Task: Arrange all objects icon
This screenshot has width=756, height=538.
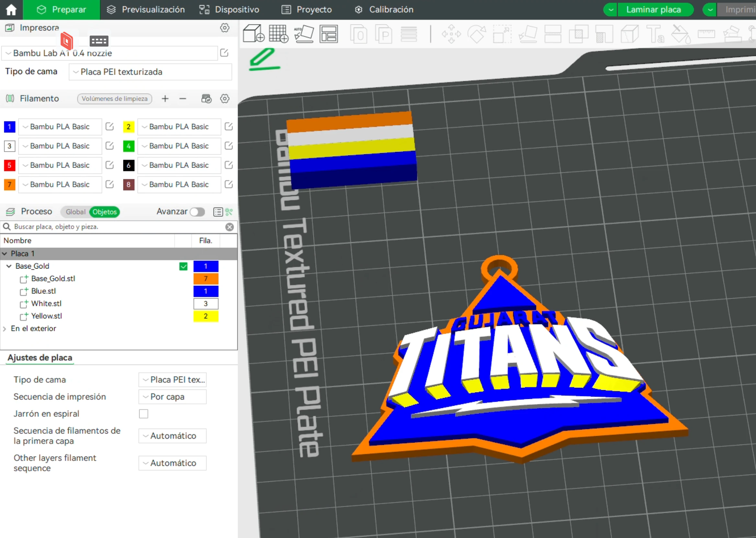Action: coord(329,33)
